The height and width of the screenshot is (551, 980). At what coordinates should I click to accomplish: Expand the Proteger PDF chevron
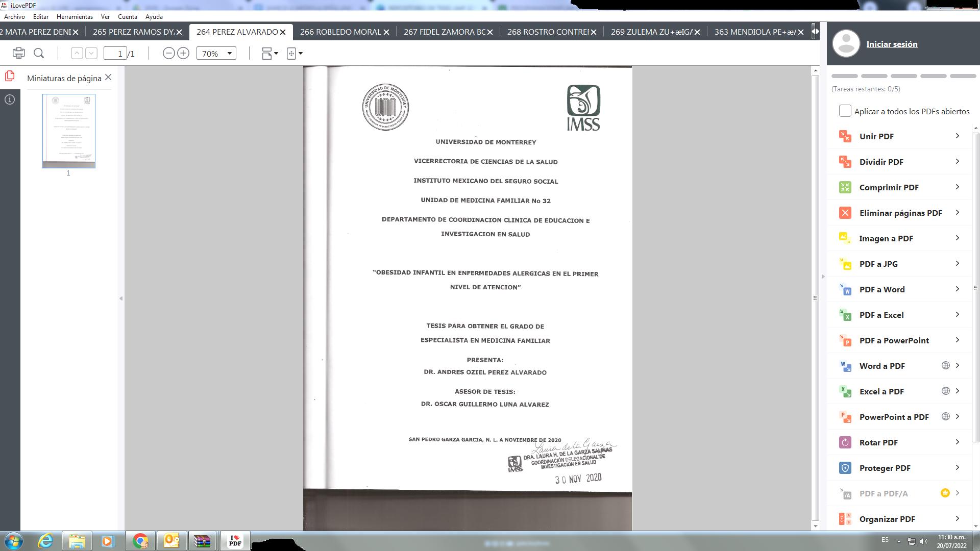[958, 467]
